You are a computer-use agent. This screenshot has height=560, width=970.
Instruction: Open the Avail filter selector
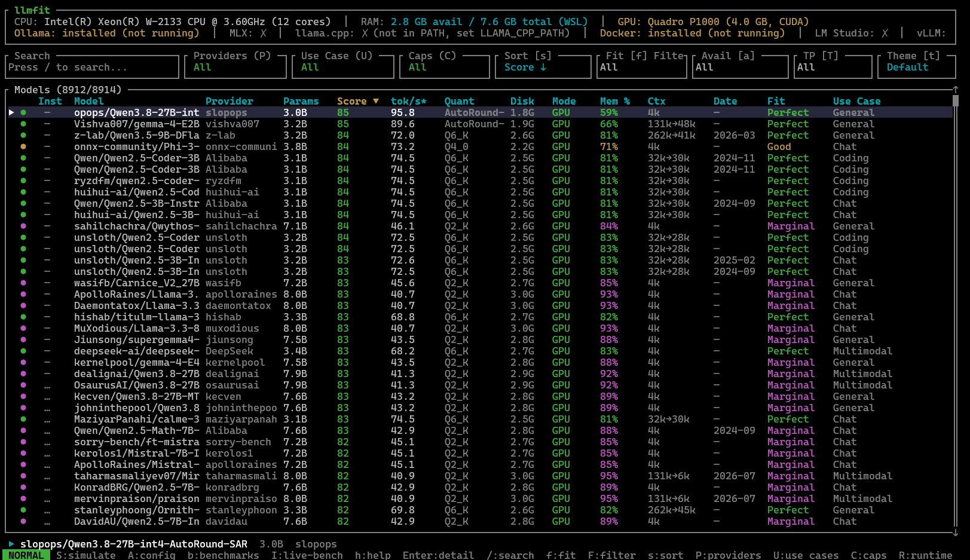tap(740, 67)
